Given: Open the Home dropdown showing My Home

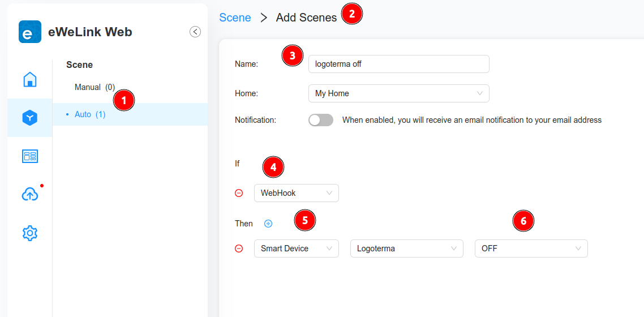Looking at the screenshot, I should click(399, 93).
